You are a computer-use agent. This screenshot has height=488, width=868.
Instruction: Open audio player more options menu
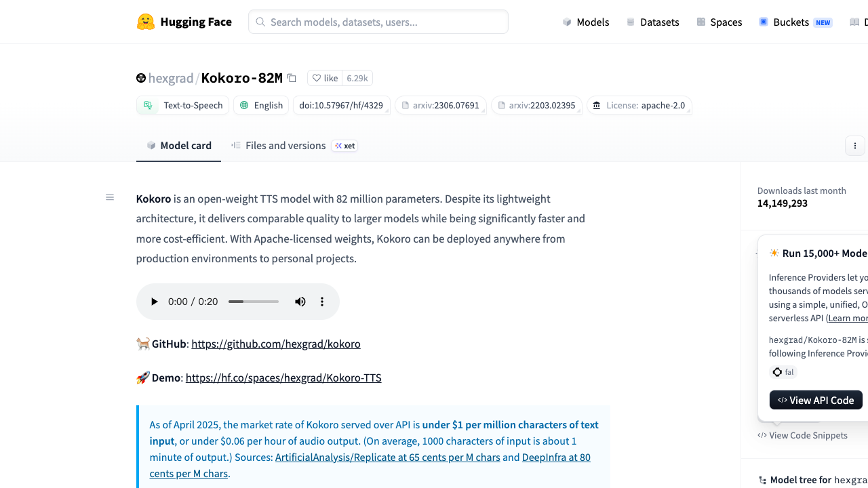click(x=322, y=302)
